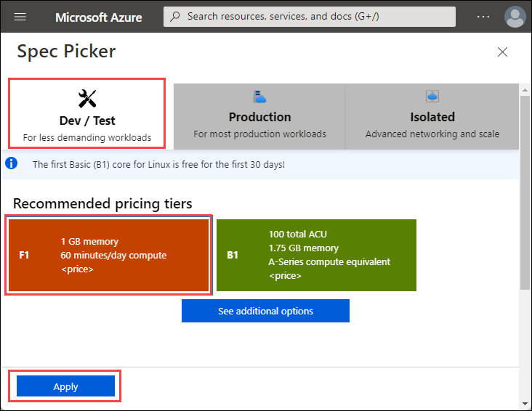Click the blue info icon
This screenshot has width=532, height=411.
11,163
